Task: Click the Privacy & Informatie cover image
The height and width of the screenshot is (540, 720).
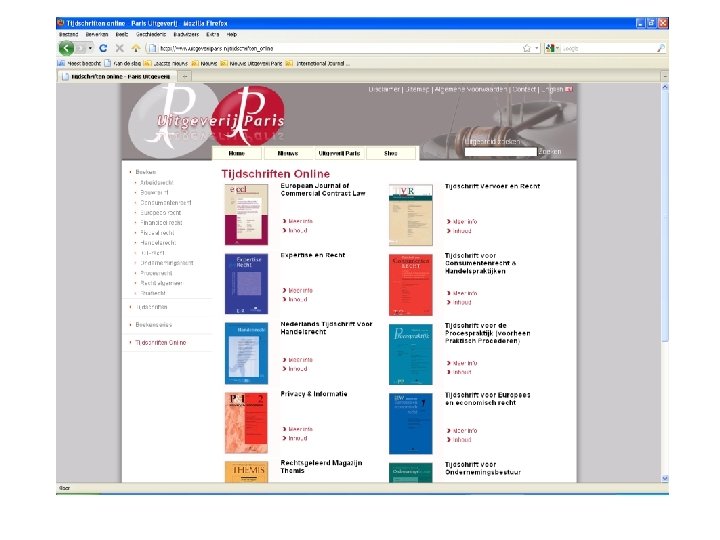Action: coord(246,423)
